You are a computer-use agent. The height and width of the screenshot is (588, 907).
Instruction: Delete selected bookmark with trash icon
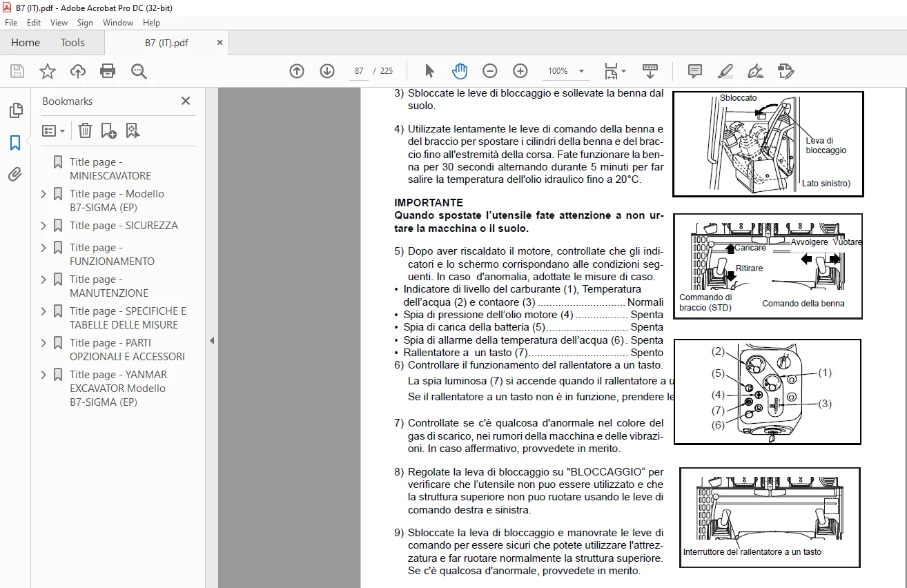[x=85, y=130]
